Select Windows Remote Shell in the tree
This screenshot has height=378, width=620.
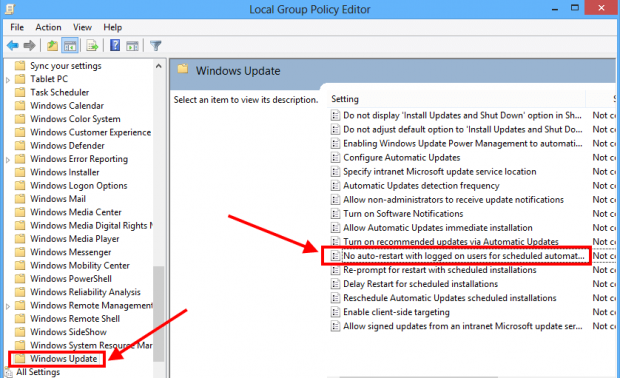point(75,319)
